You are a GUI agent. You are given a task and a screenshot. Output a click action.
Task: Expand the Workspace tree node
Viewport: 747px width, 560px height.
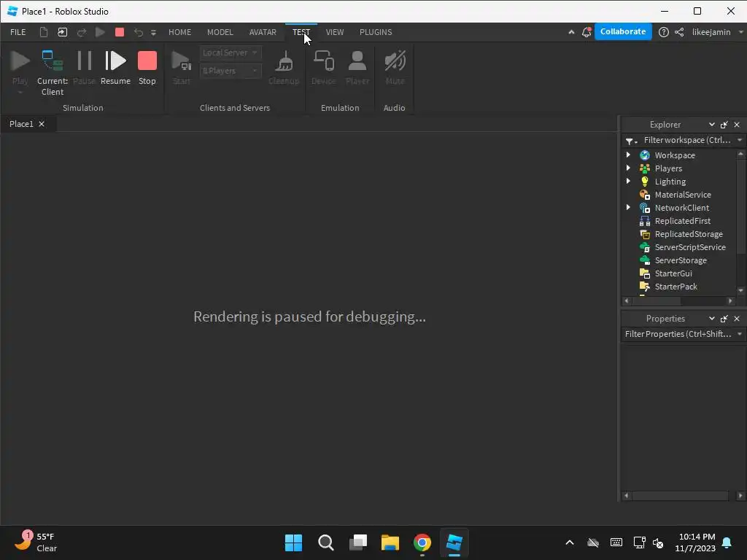click(x=628, y=155)
